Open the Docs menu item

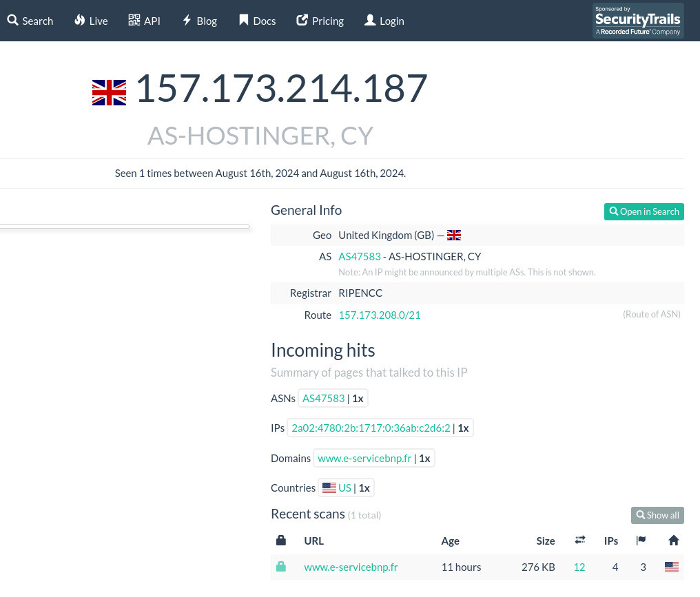pyautogui.click(x=257, y=21)
